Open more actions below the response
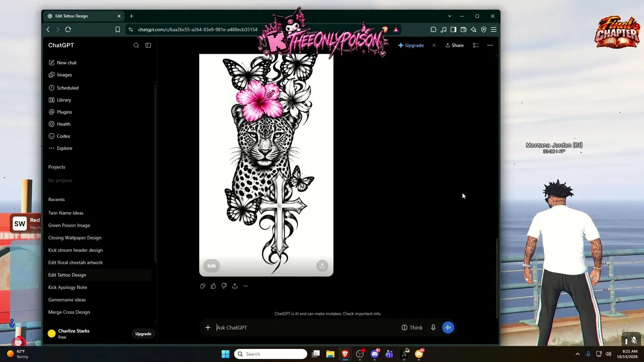Screen dimensions: 644x362 point(246,286)
